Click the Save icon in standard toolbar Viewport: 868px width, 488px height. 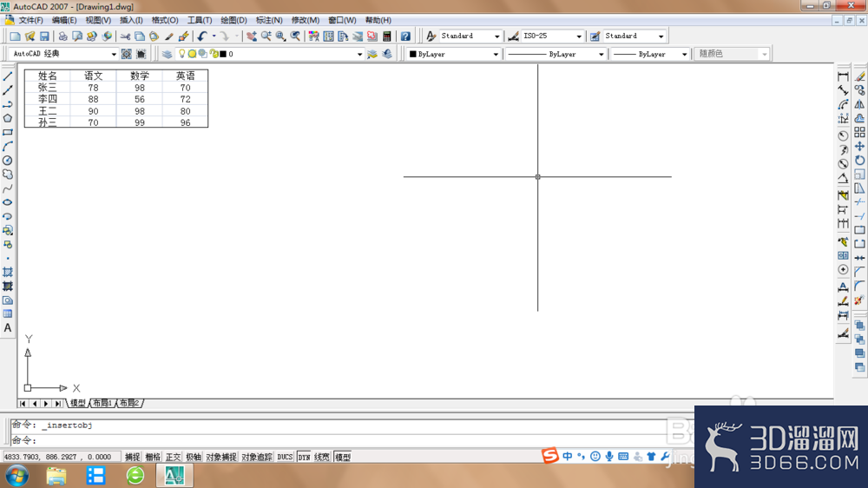coord(44,36)
